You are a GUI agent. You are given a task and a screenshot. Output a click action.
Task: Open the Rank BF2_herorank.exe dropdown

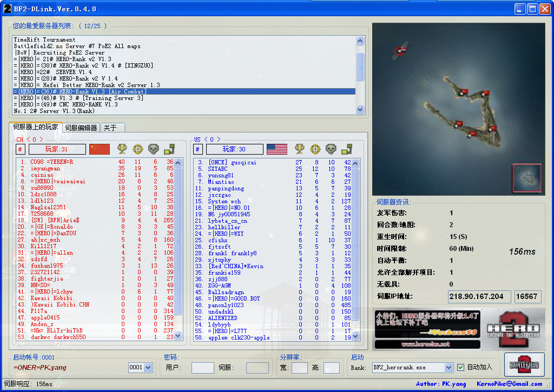449,368
